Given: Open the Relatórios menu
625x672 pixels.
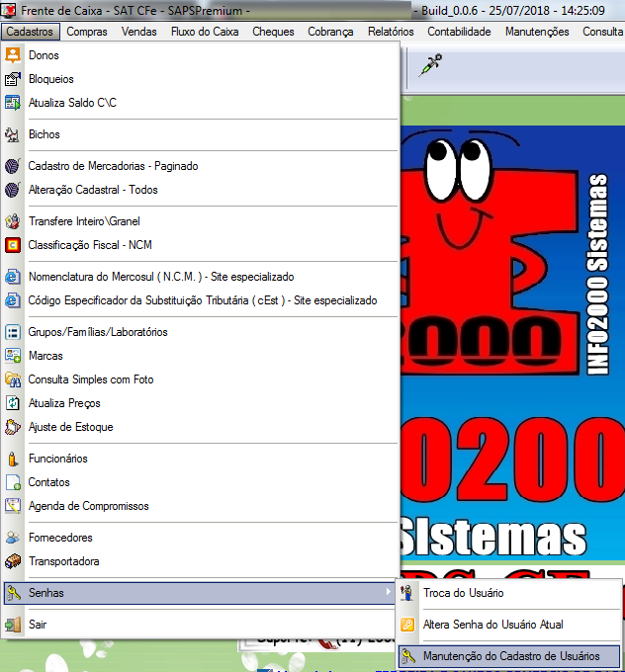Looking at the screenshot, I should [391, 32].
